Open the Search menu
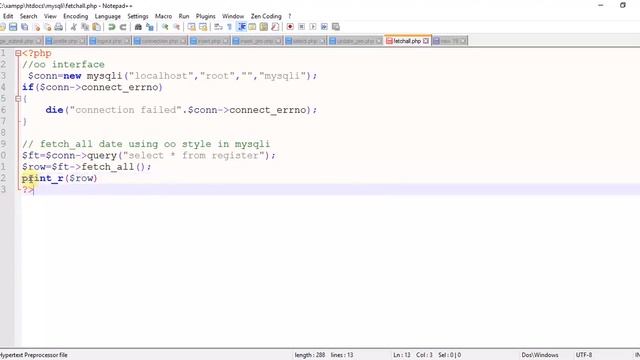Image resolution: width=640 pixels, height=360 pixels. click(29, 16)
